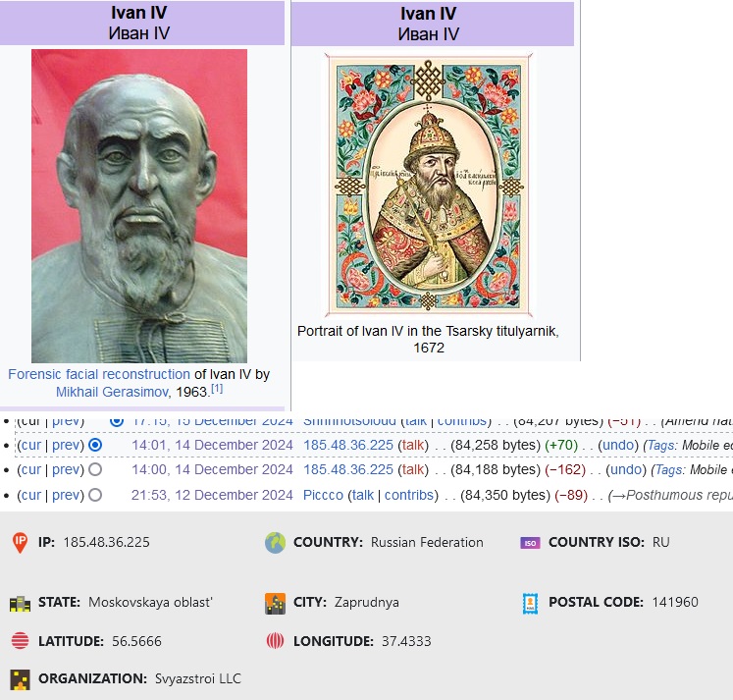This screenshot has height=700, width=733.
Task: Click the (84,350 bytes) size text
Action: tap(505, 495)
